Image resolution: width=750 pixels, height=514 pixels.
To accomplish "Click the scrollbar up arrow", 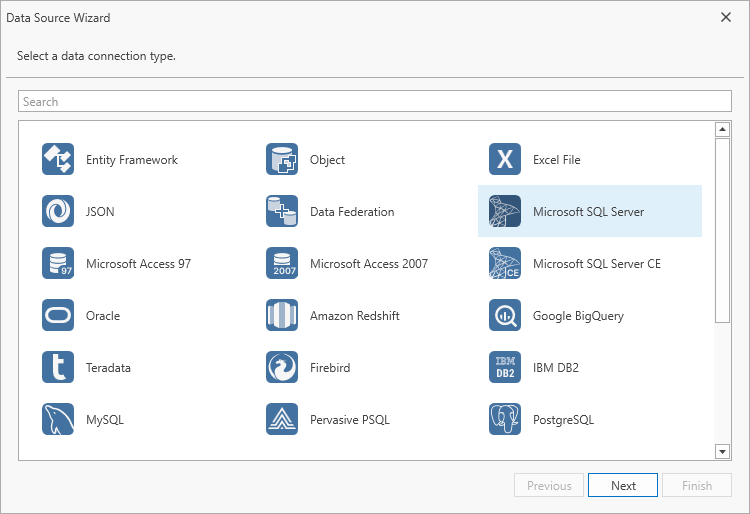I will click(x=722, y=129).
